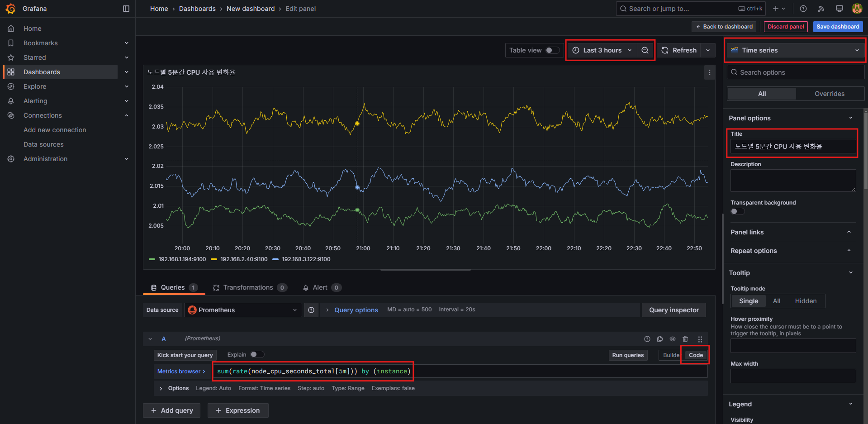
Task: Hide query A with eye icon
Action: pos(673,339)
